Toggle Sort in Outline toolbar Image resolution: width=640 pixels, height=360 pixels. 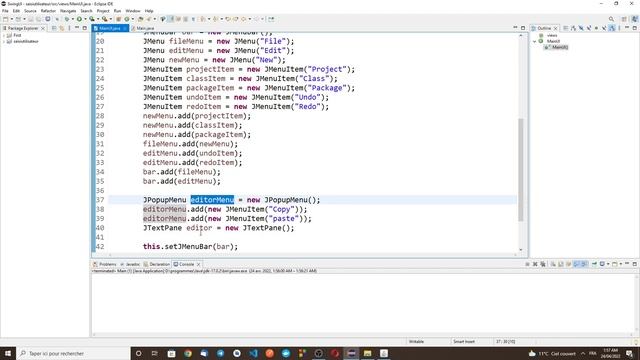click(573, 28)
